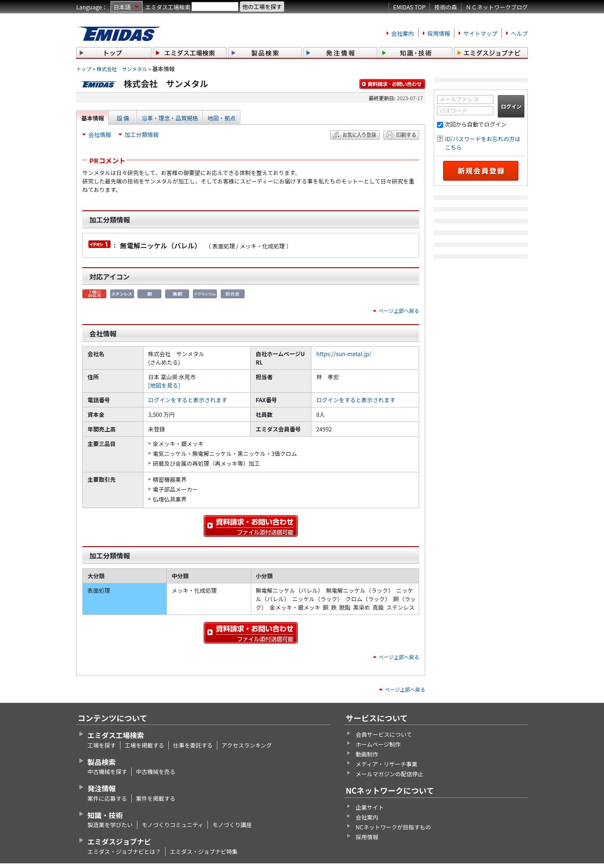Click the トップ breadcrumb link
Image resolution: width=604 pixels, height=868 pixels.
[84, 69]
